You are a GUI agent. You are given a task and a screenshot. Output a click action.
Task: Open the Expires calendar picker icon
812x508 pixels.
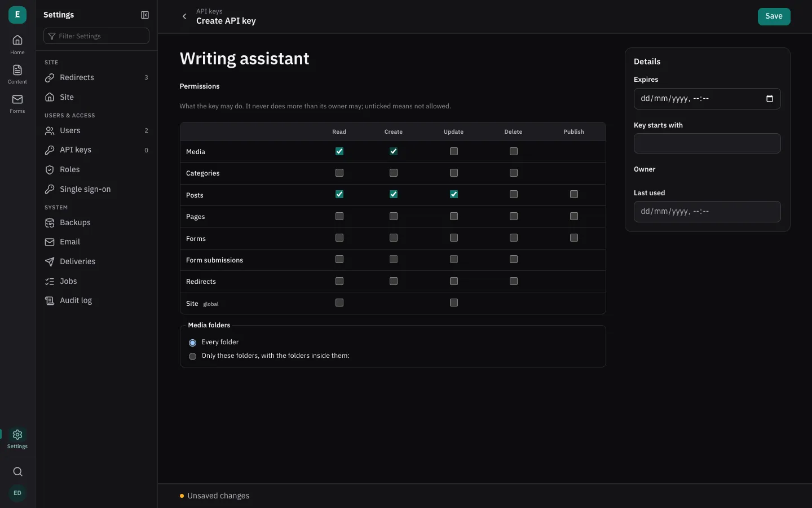(770, 99)
